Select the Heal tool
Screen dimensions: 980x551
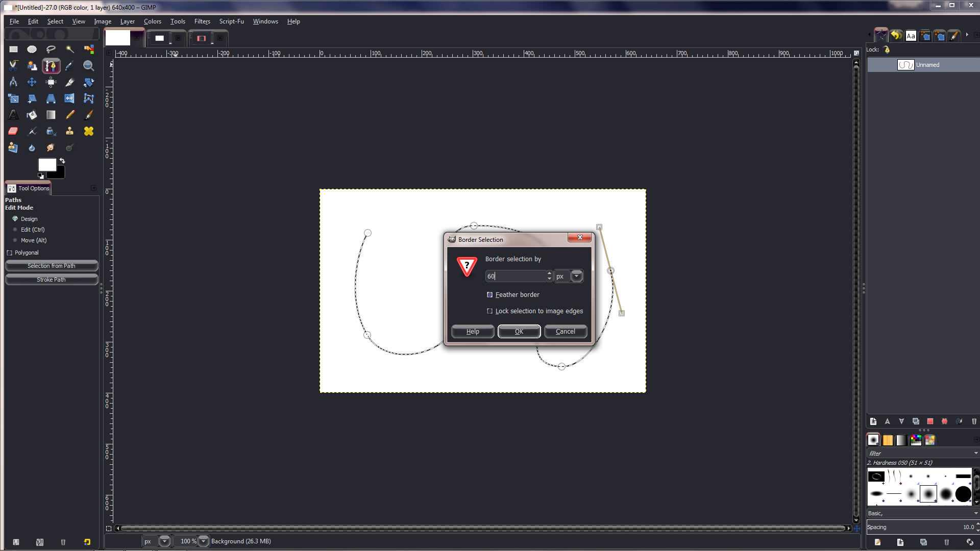(89, 131)
